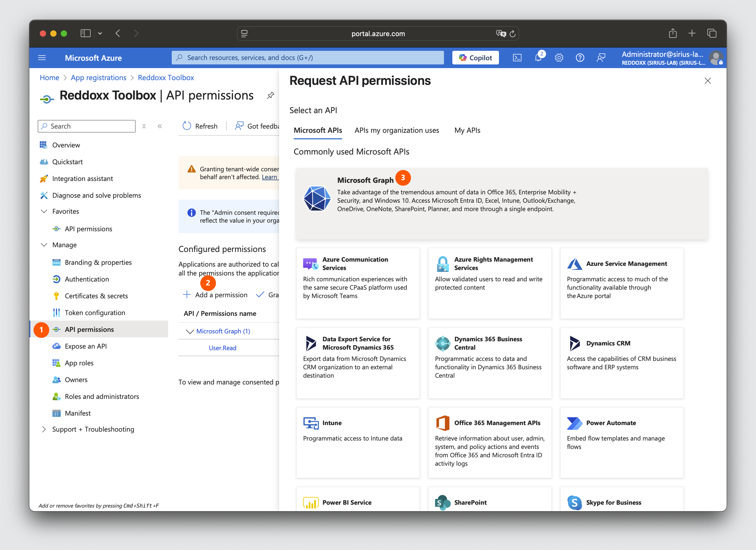Focus the sidebar Search field
756x550 pixels.
tap(87, 126)
